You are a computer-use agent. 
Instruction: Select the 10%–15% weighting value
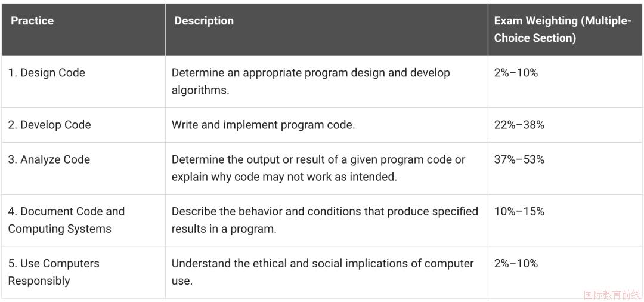pyautogui.click(x=519, y=212)
